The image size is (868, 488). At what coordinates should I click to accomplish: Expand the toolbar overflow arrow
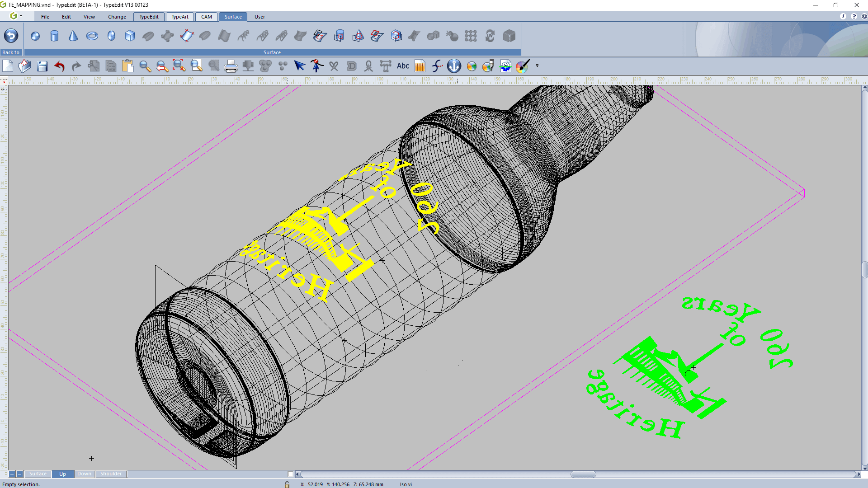pyautogui.click(x=537, y=66)
